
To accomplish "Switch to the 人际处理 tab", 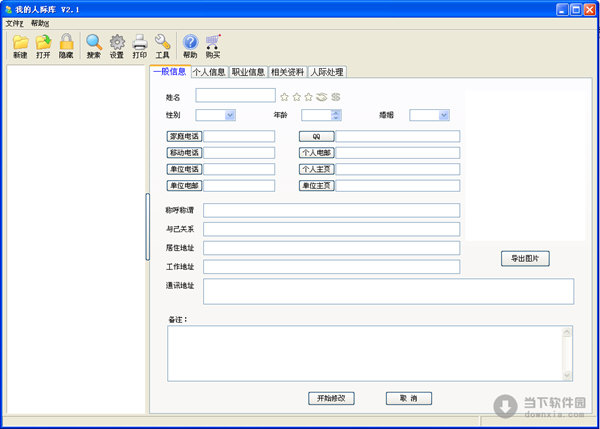I will click(x=327, y=72).
